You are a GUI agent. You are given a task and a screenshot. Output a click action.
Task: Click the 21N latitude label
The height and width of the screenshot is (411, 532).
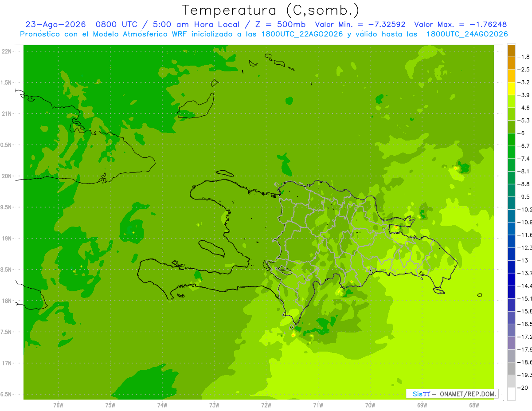pos(7,114)
